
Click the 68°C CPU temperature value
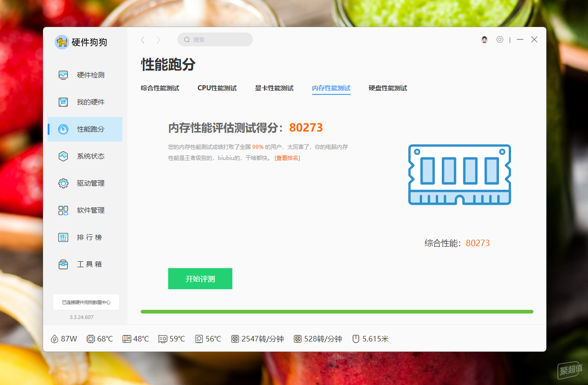(105, 339)
